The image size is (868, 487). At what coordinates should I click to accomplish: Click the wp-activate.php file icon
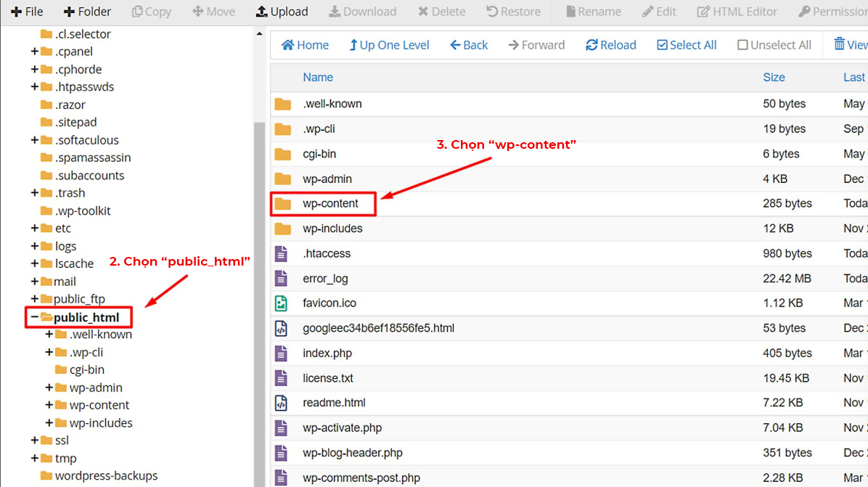[281, 427]
